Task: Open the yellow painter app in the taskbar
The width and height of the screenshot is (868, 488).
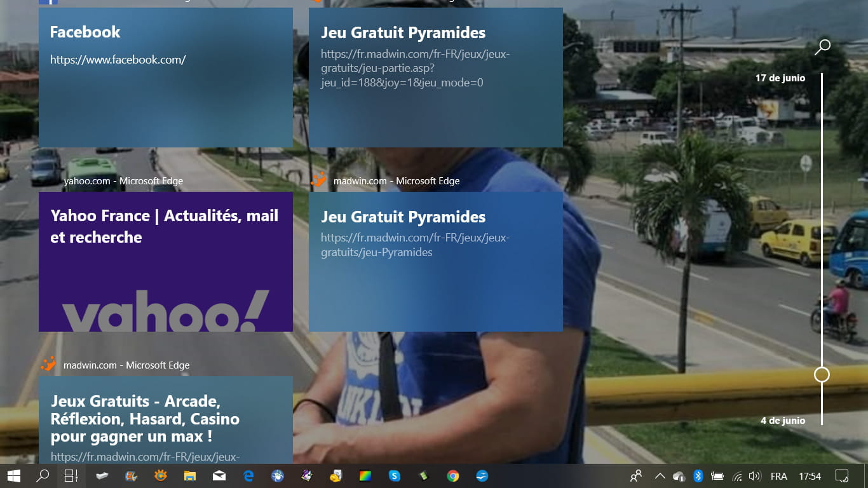Action: pos(336,476)
